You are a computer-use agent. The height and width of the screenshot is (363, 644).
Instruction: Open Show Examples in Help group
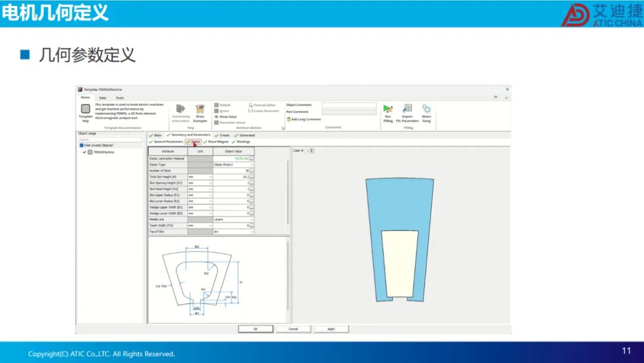click(x=200, y=109)
